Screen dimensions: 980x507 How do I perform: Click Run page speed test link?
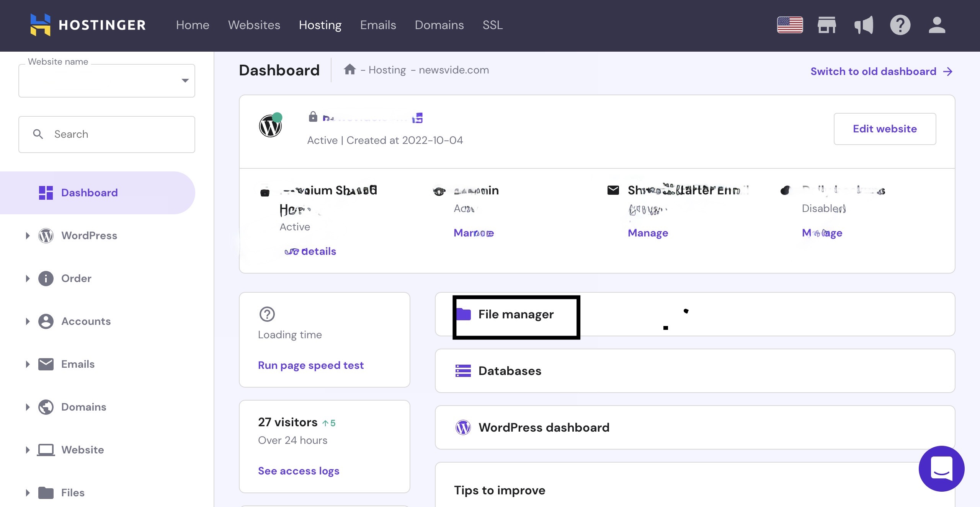pos(311,365)
